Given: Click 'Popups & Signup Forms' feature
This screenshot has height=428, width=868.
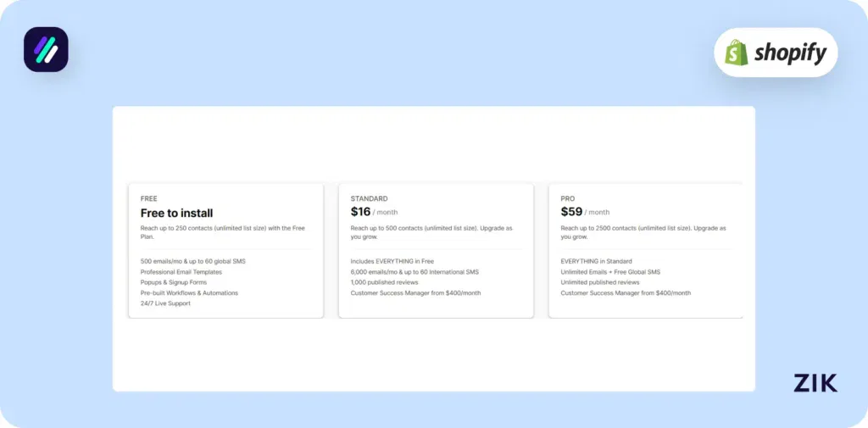Looking at the screenshot, I should (x=174, y=282).
